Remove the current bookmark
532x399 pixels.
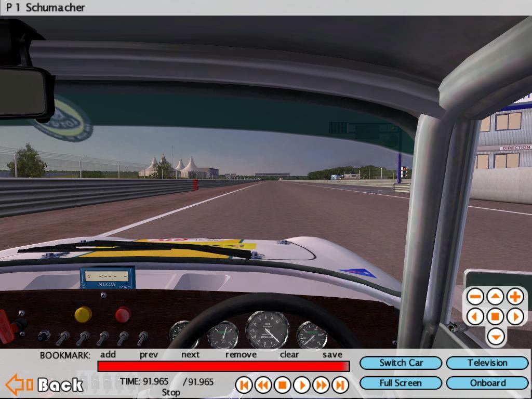click(241, 355)
